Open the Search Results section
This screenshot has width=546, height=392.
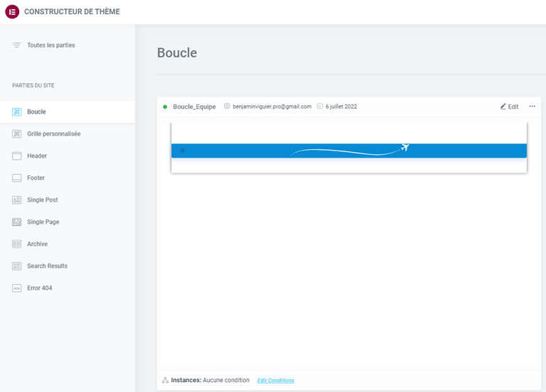click(47, 266)
